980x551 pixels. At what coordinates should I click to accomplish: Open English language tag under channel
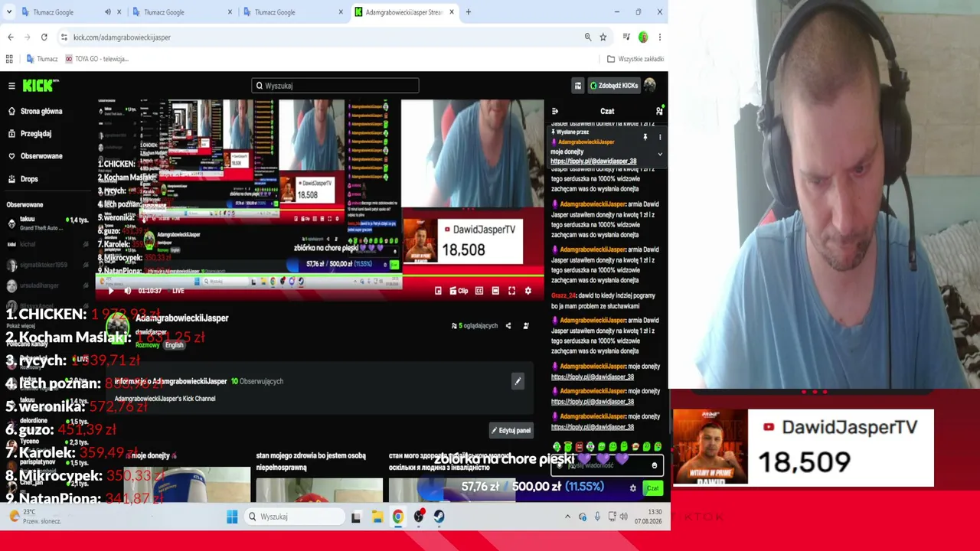pyautogui.click(x=175, y=345)
